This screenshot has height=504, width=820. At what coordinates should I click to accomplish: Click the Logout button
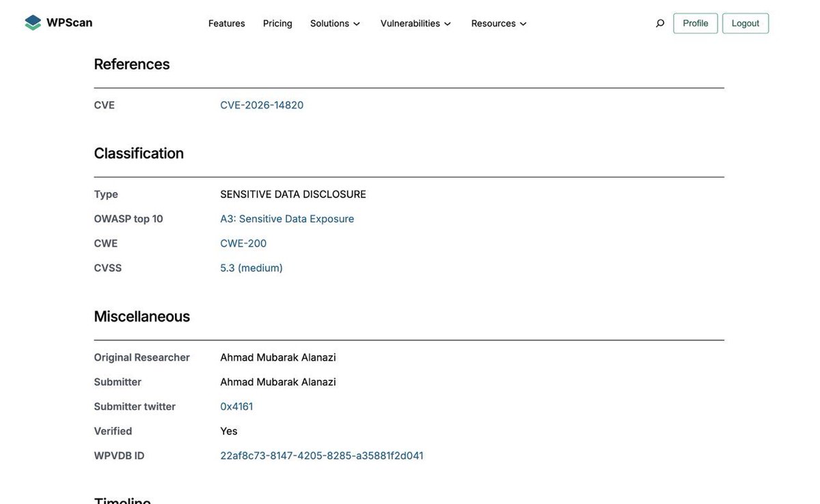point(746,23)
